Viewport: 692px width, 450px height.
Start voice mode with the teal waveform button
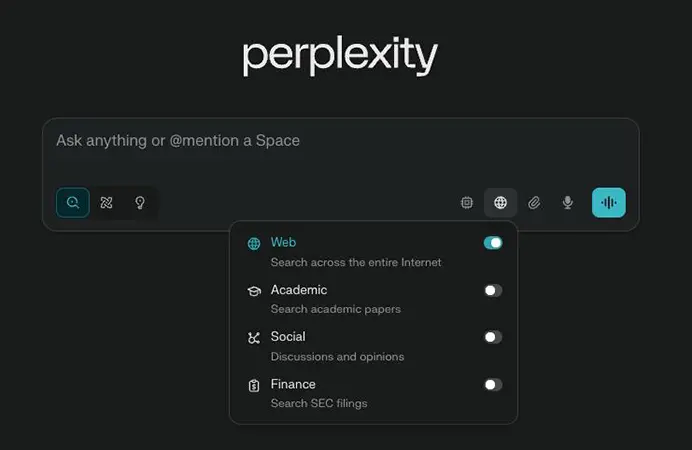[x=609, y=202]
